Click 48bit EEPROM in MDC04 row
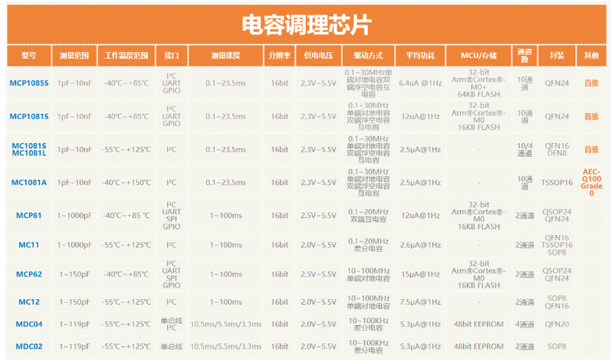Viewport: 612px width, 364px height. 479,324
